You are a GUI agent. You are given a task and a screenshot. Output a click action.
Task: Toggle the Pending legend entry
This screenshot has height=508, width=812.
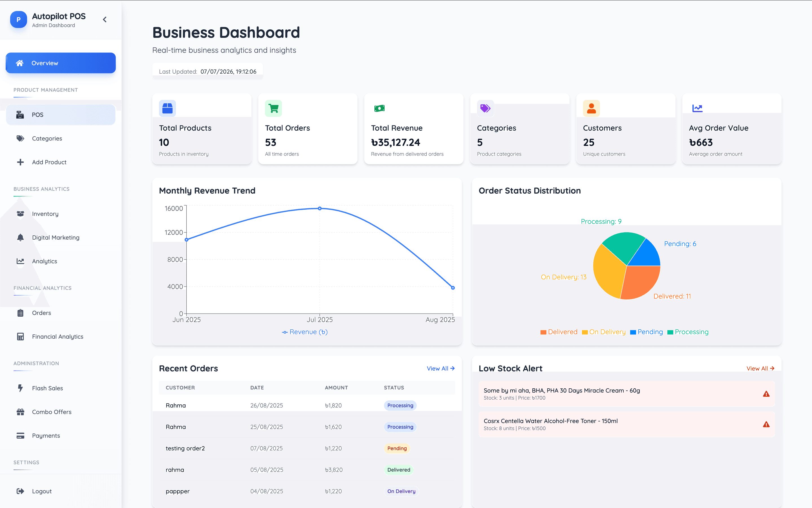(646, 332)
